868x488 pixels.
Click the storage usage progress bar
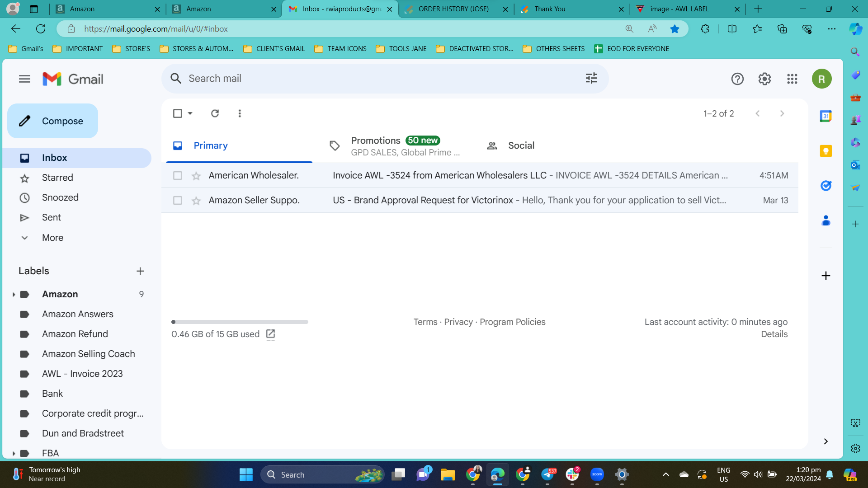[240, 322]
